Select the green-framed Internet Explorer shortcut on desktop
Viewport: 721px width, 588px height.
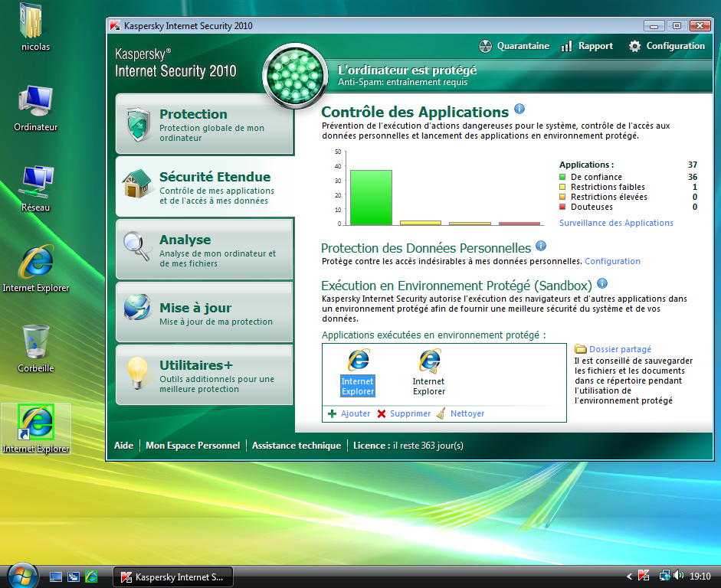click(x=36, y=429)
